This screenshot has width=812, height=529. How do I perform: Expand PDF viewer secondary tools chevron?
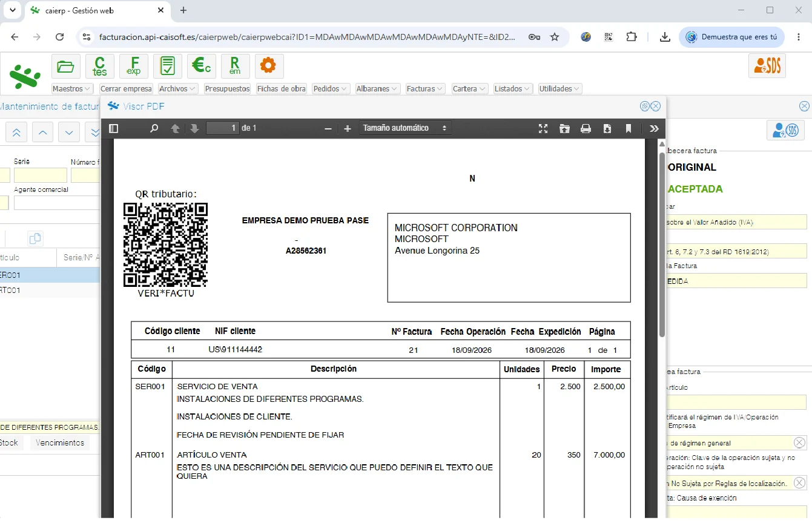654,128
